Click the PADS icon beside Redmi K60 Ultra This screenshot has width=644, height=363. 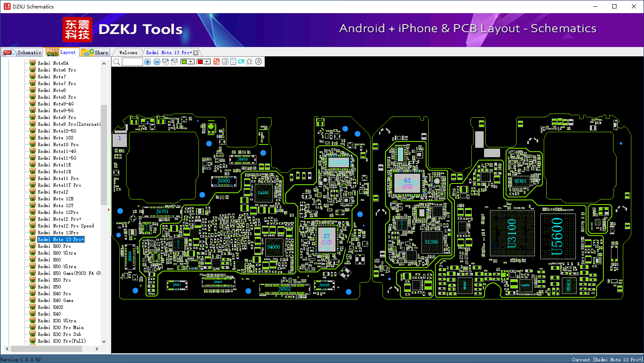(33, 253)
